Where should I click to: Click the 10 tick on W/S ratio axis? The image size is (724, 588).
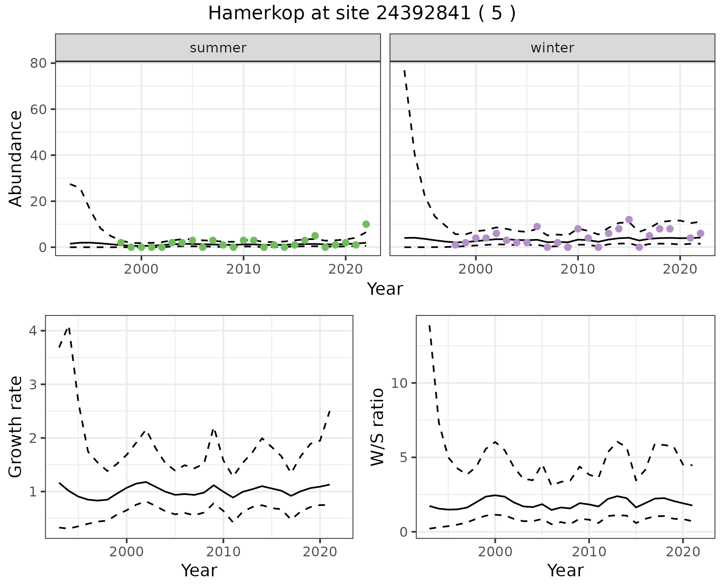point(399,383)
